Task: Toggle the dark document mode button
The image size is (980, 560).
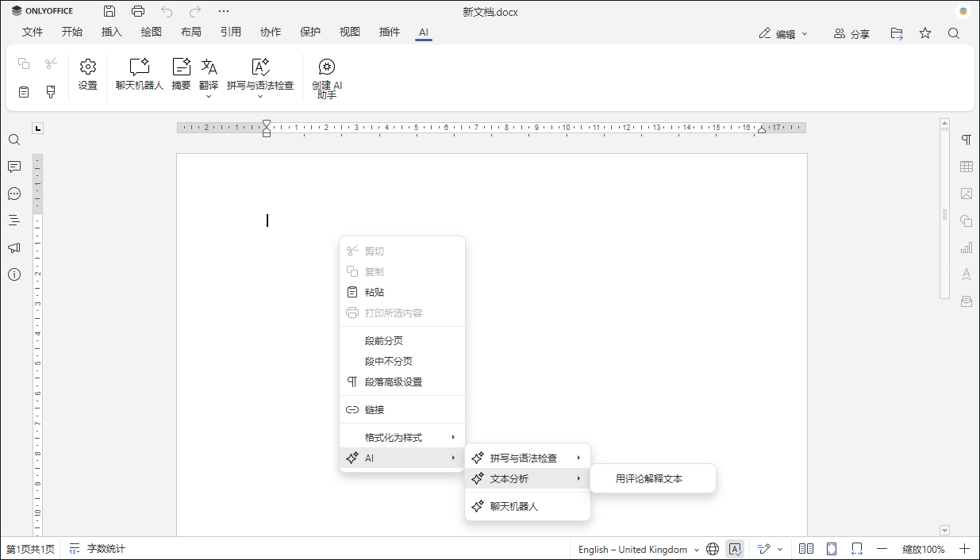Action: pyautogui.click(x=712, y=548)
